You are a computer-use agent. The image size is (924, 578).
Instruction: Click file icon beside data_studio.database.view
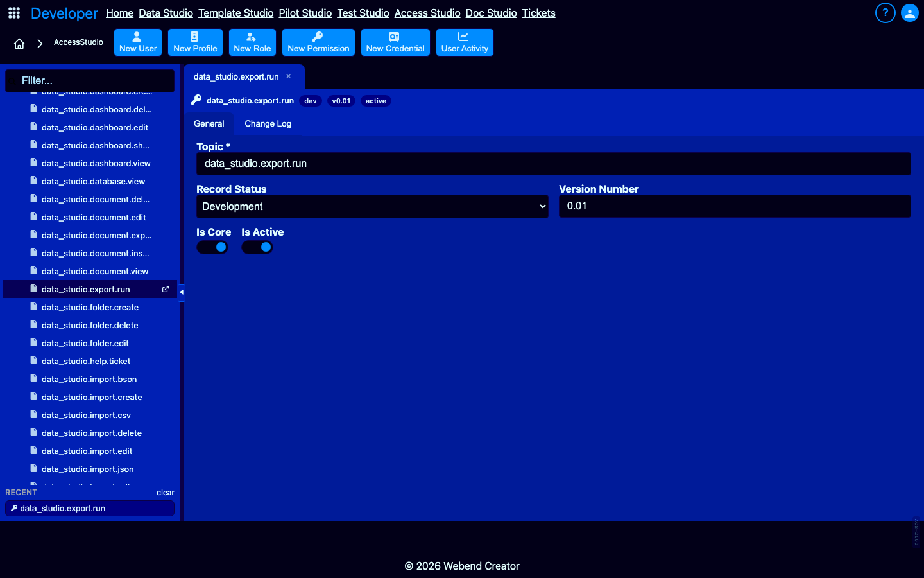coord(34,181)
